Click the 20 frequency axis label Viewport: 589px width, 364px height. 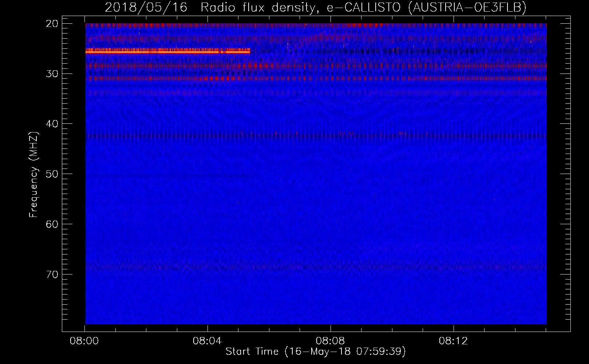click(x=52, y=24)
